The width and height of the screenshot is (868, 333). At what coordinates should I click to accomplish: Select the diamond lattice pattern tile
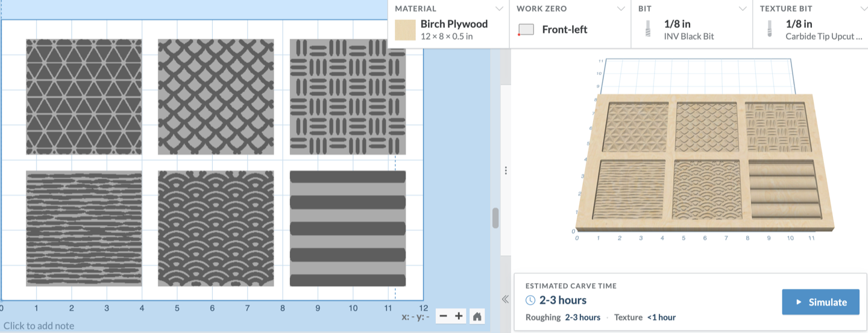[x=216, y=97]
